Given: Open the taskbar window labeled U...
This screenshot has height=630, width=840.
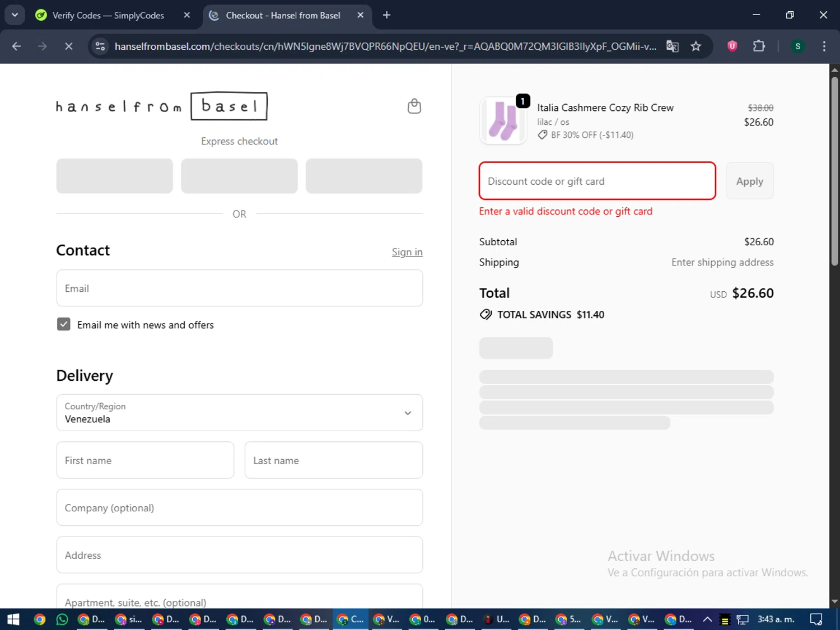Looking at the screenshot, I should 496,619.
